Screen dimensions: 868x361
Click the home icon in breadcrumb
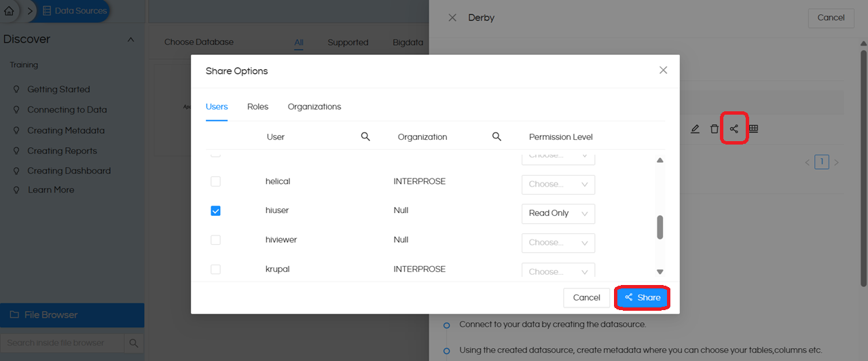(9, 11)
